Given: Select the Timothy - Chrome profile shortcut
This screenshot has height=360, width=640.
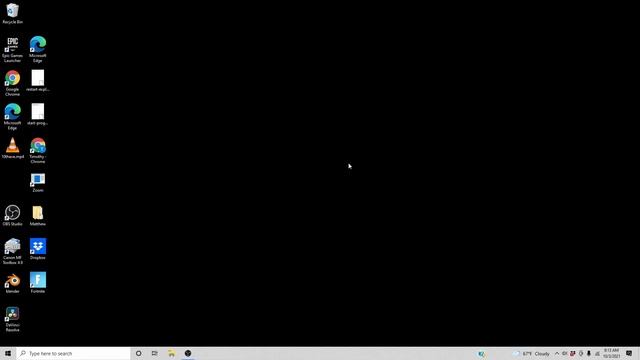Looking at the screenshot, I should click(x=38, y=151).
